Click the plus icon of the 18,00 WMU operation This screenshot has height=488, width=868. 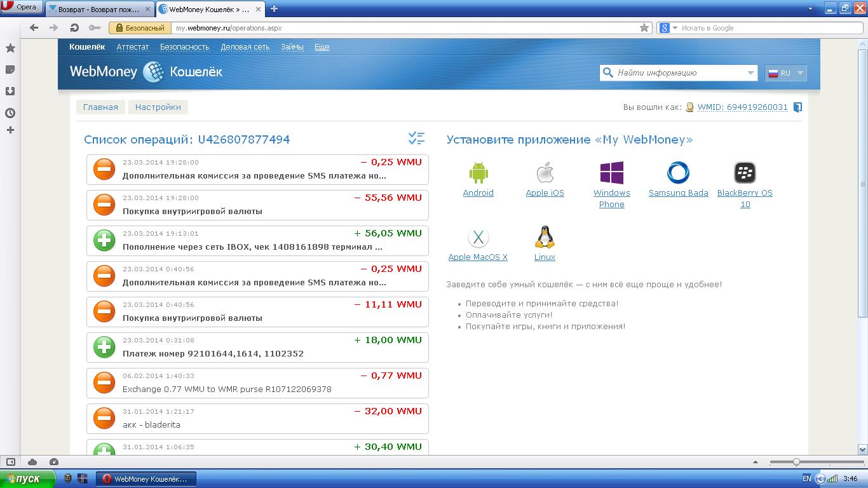(104, 347)
